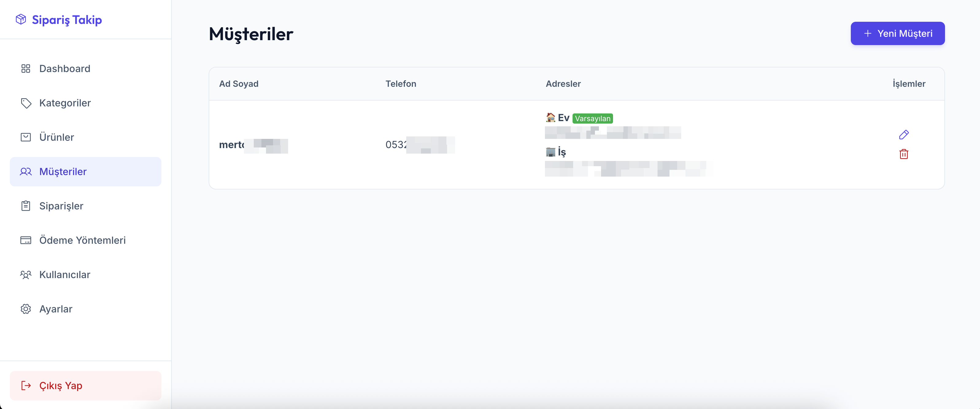Click the Sipariş Takip title link

pos(67,19)
